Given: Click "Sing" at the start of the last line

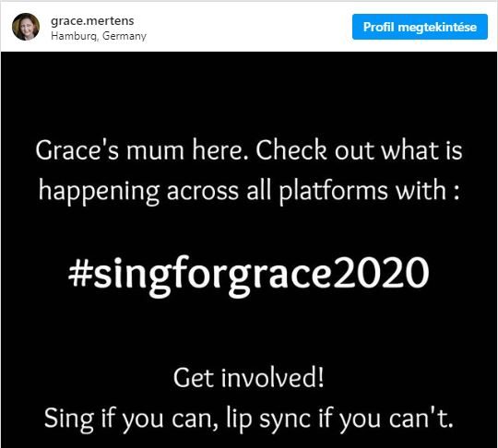Looking at the screenshot, I should [68, 419].
